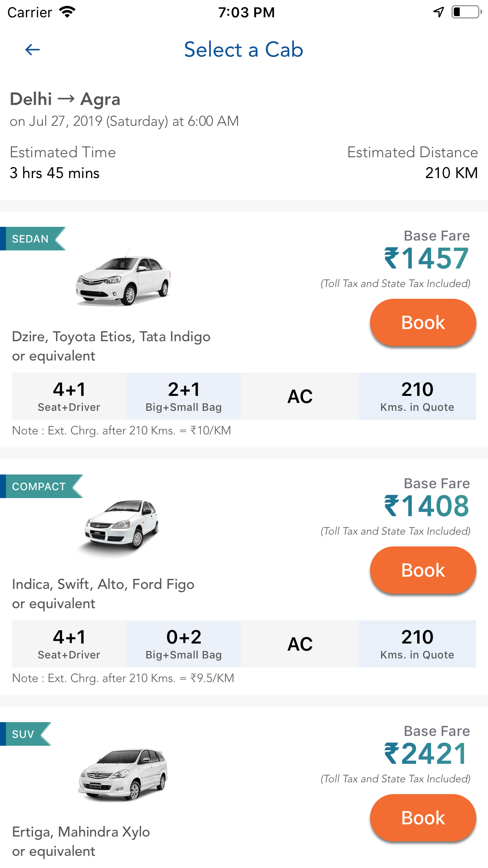Viewport: 488px width, 868px height.
Task: Tap the Sedan 210 Kms. in Quote cell
Action: coord(417,396)
